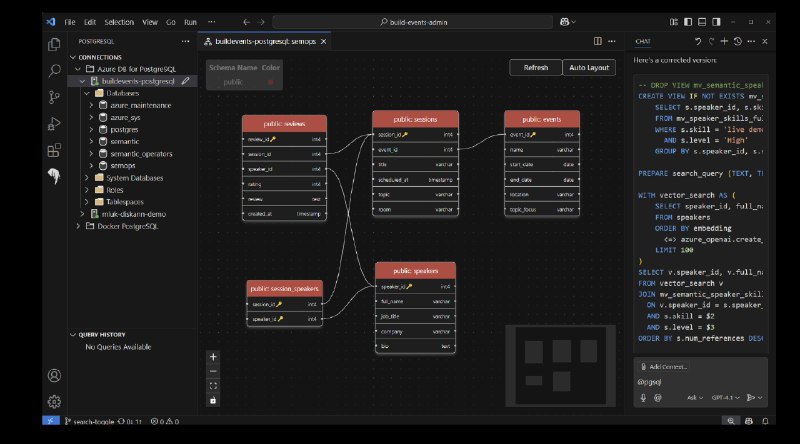Click the search-toggle branch in the status bar

tap(89, 421)
